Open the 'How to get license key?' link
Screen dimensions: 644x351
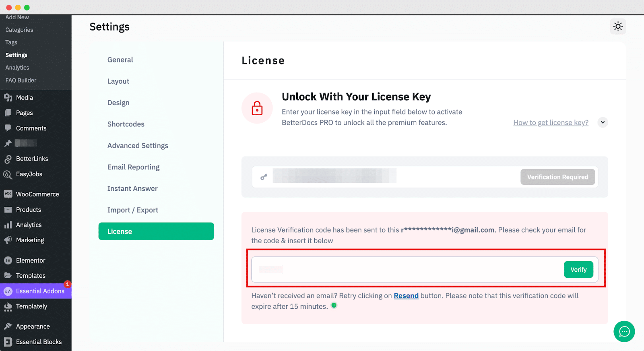tap(551, 123)
